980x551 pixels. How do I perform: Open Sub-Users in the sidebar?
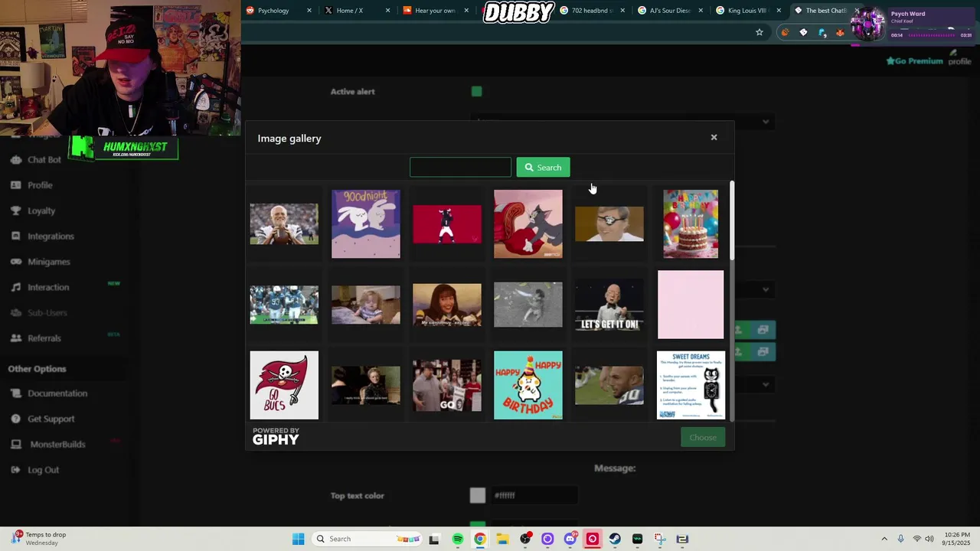pyautogui.click(x=47, y=312)
